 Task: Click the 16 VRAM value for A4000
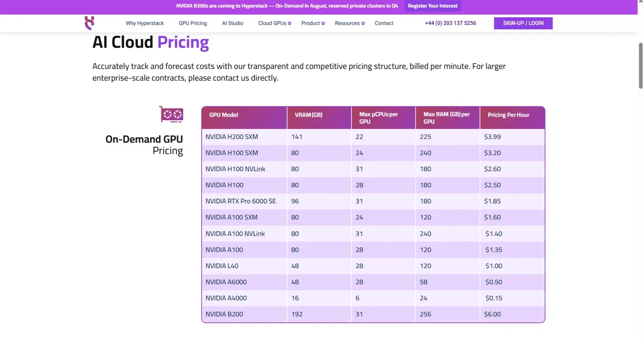295,298
